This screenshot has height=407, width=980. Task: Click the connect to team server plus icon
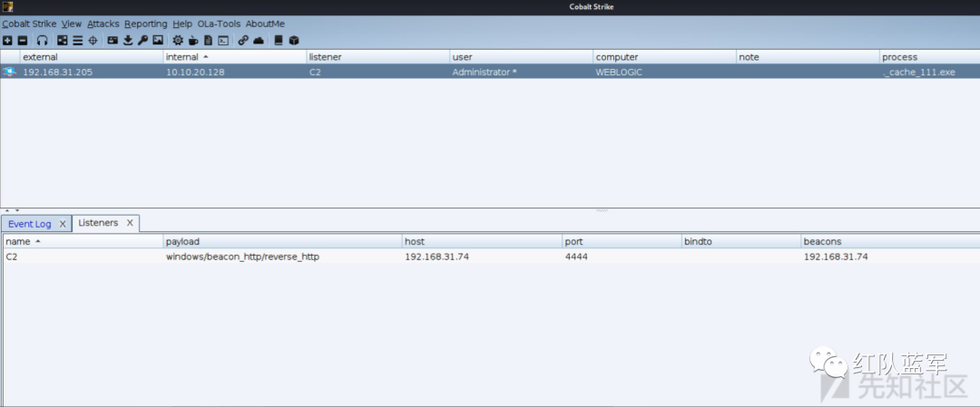point(7,41)
